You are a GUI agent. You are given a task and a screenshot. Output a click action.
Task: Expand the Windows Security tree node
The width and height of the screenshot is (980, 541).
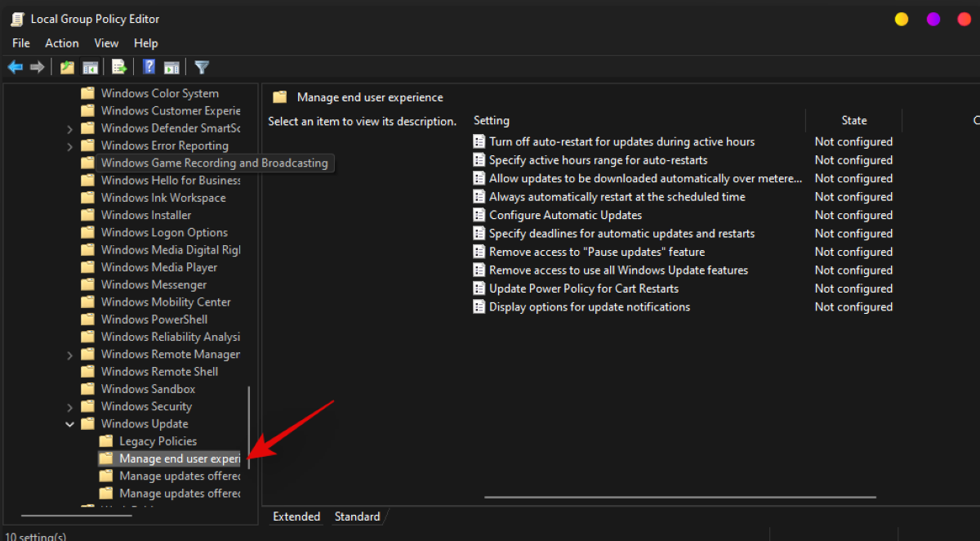pos(69,407)
